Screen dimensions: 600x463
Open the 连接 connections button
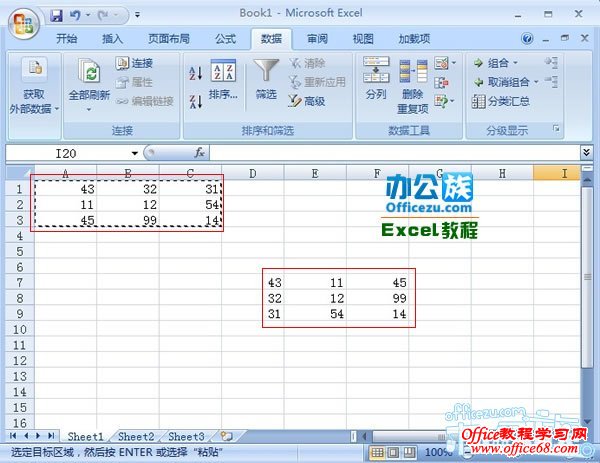pyautogui.click(x=134, y=63)
